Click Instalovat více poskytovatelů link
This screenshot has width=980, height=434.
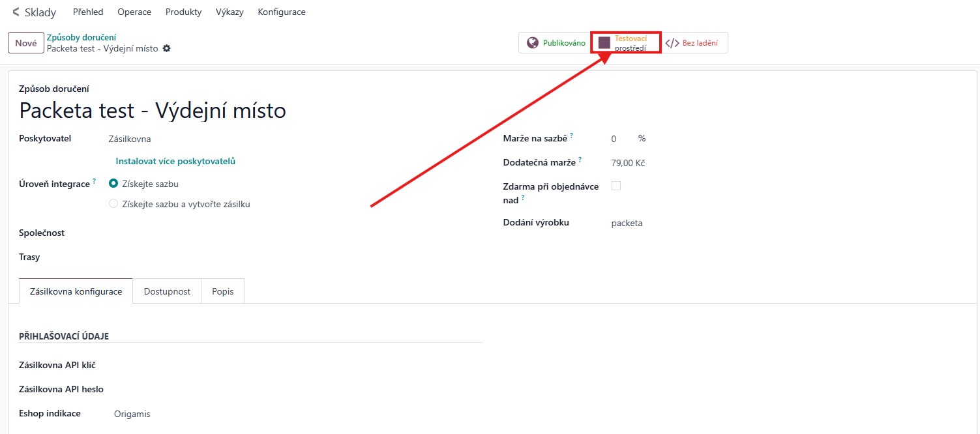click(175, 161)
